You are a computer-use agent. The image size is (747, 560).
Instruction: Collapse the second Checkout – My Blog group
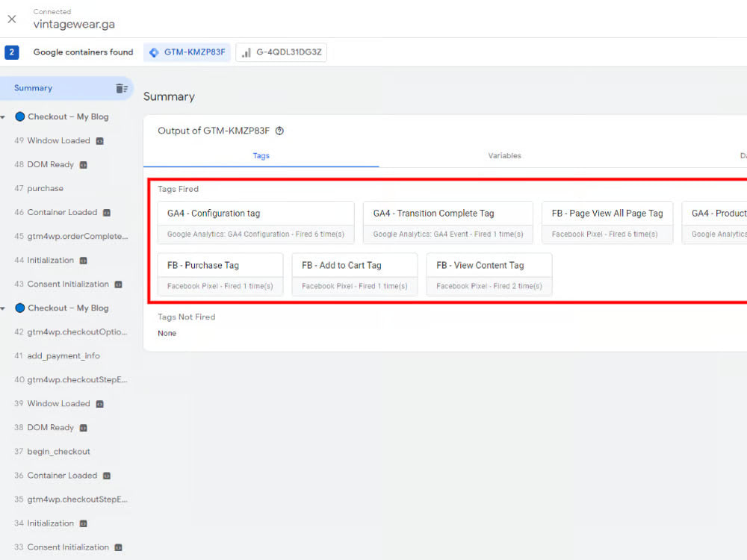click(3, 308)
